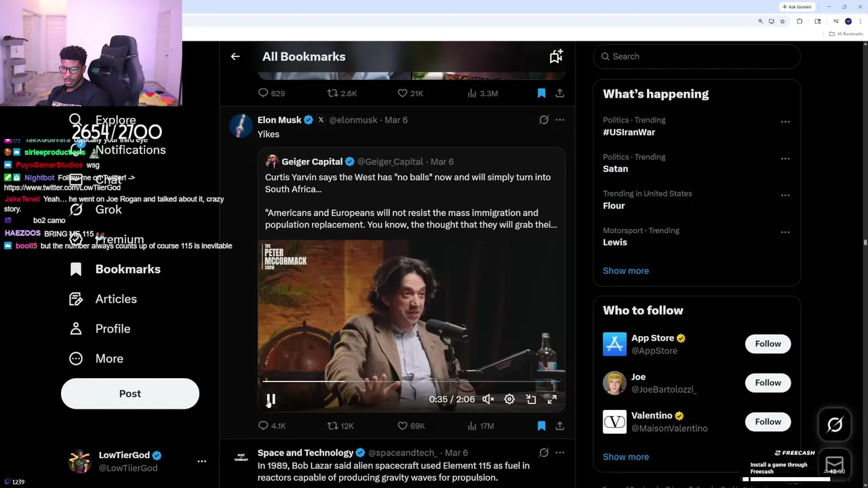Open the LowTierGod account avatar

click(x=80, y=461)
